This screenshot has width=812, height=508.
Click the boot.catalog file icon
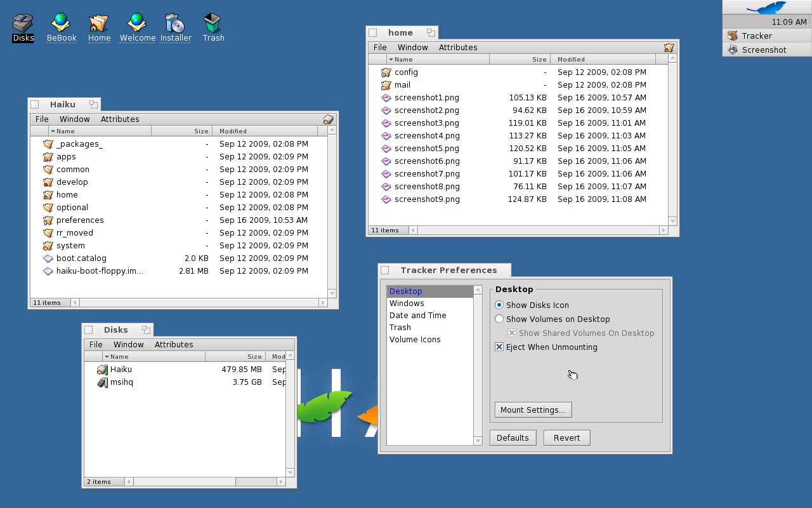click(48, 258)
